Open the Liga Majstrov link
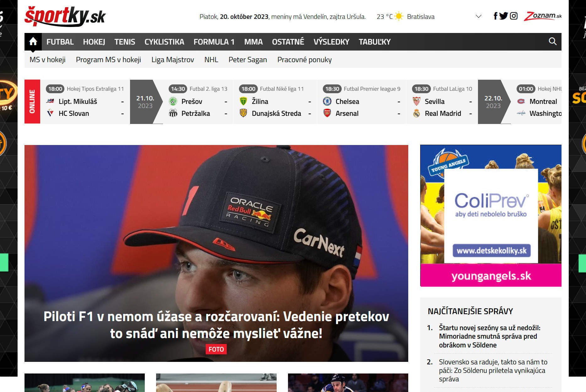 point(173,60)
